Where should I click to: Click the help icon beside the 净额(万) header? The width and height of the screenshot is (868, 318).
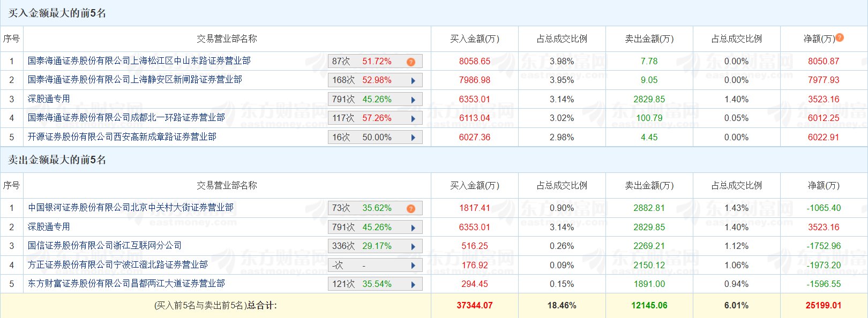pos(840,37)
